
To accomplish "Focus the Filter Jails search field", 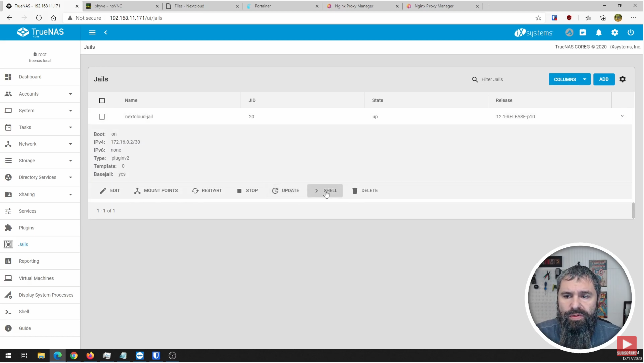I will point(511,79).
